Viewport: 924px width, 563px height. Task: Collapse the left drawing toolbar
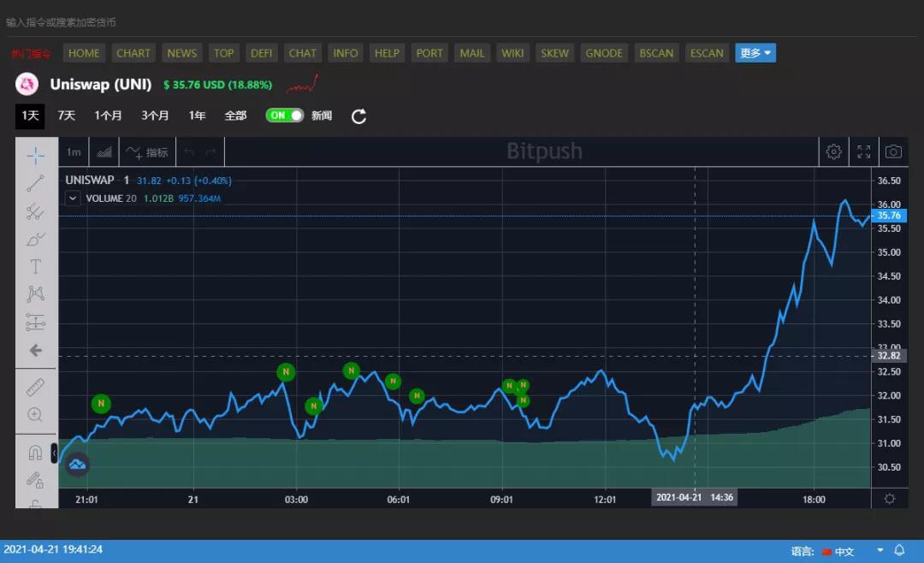tap(54, 453)
